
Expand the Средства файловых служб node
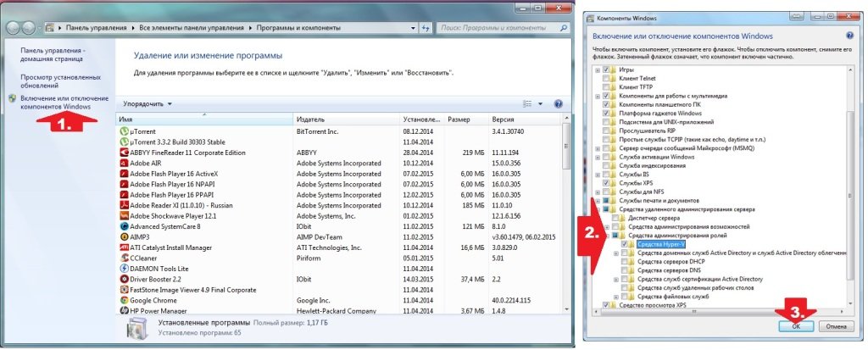(x=616, y=297)
